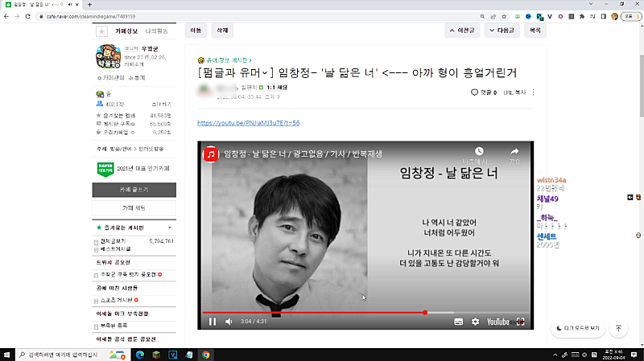Toggle video subtitles button

pyautogui.click(x=459, y=322)
